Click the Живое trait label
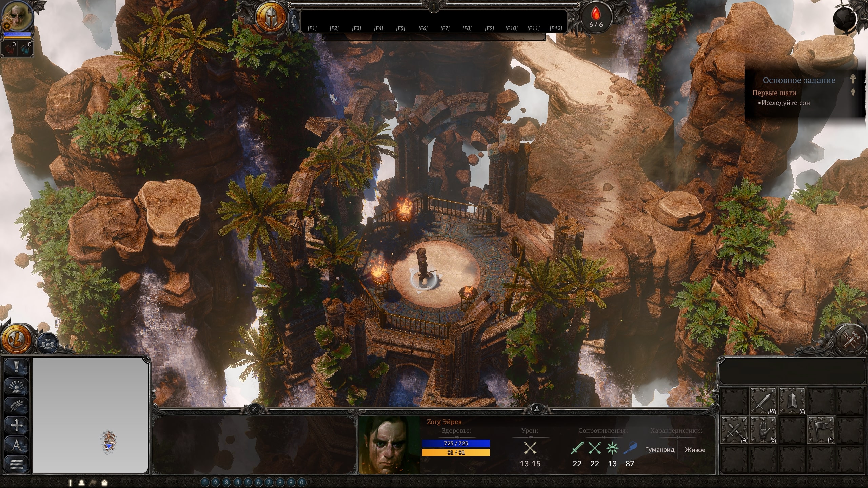Image resolution: width=868 pixels, height=488 pixels. pos(695,450)
